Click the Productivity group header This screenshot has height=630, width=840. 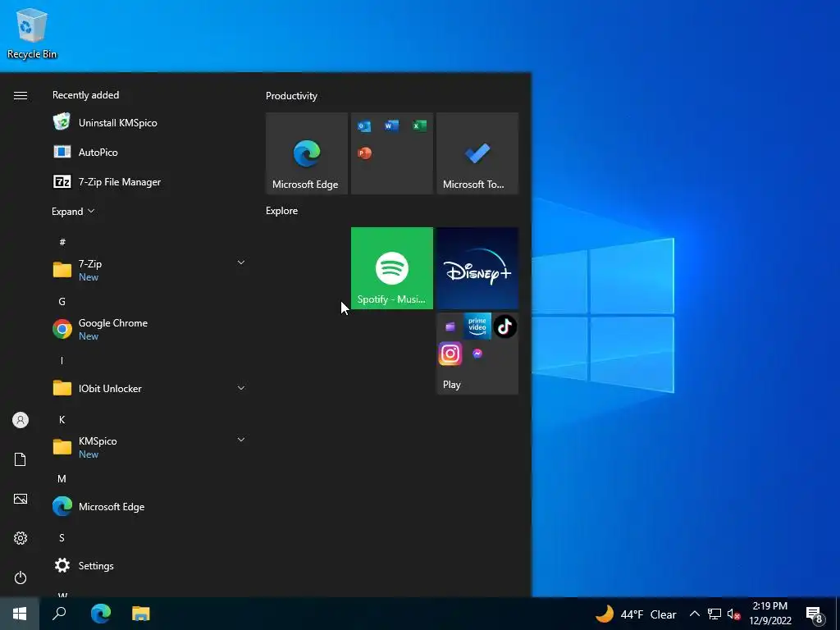point(291,96)
